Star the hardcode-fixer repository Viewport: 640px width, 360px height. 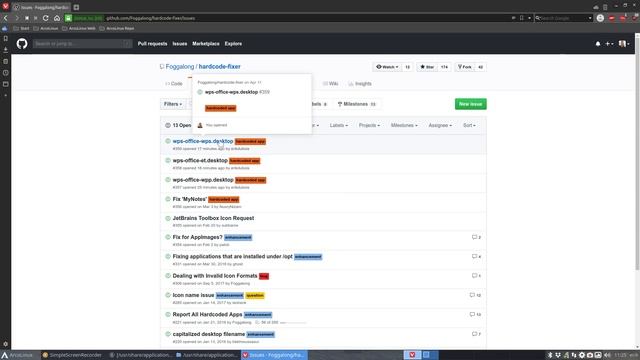pos(428,67)
